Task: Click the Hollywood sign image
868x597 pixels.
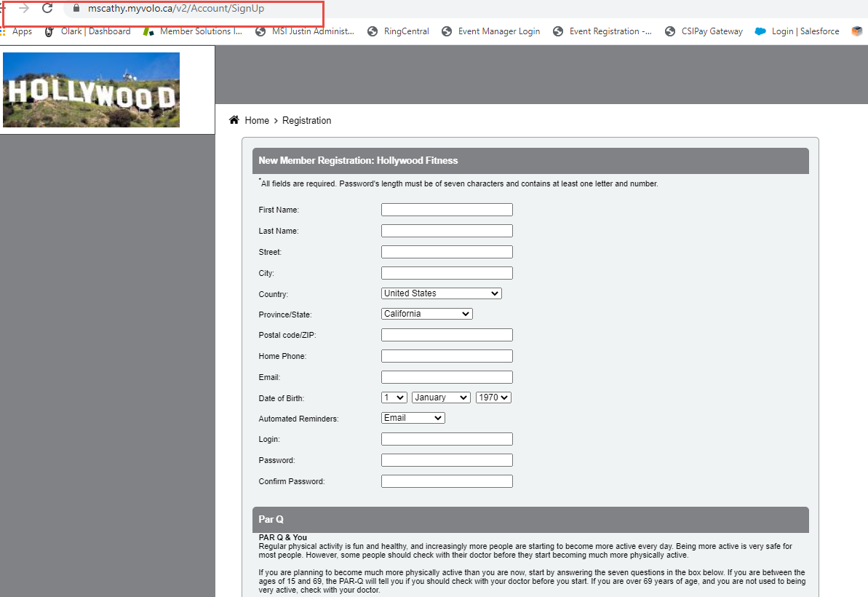Action: [90, 90]
